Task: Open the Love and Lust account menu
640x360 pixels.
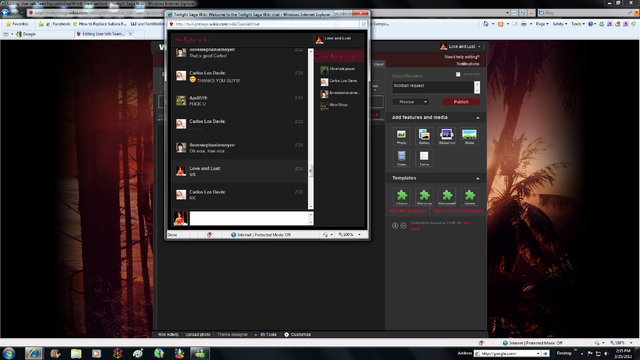Action: [461, 47]
